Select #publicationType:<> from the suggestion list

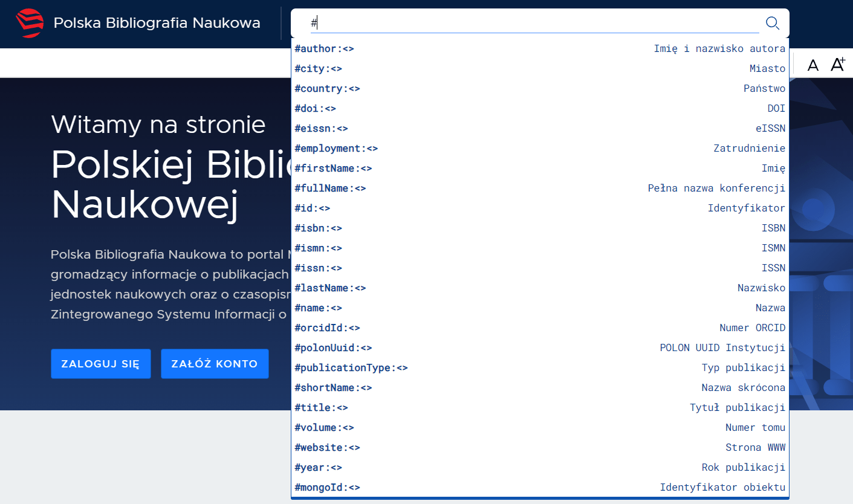pyautogui.click(x=539, y=368)
